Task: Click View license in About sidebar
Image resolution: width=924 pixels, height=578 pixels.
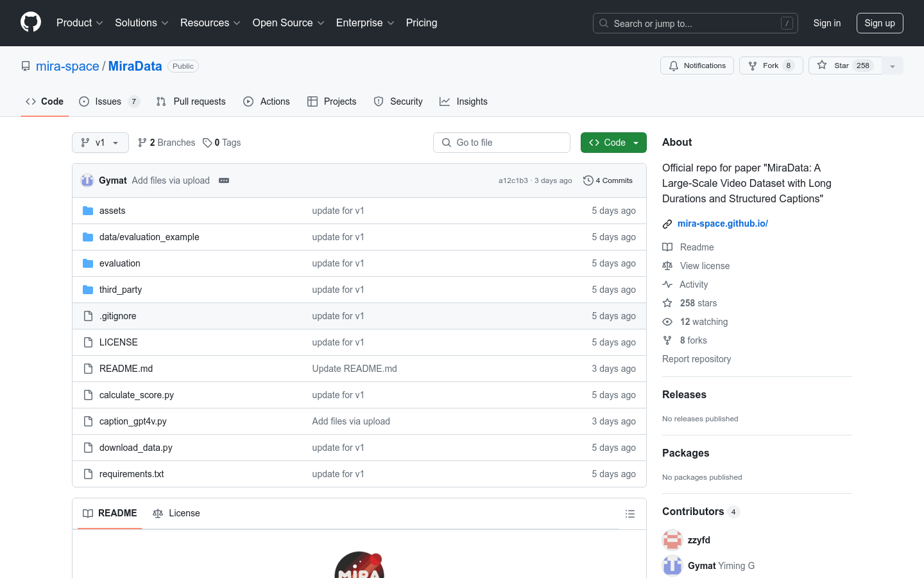Action: 696,266
